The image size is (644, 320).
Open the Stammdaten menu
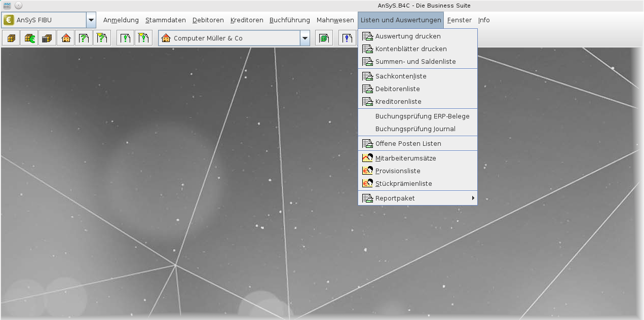coord(166,20)
